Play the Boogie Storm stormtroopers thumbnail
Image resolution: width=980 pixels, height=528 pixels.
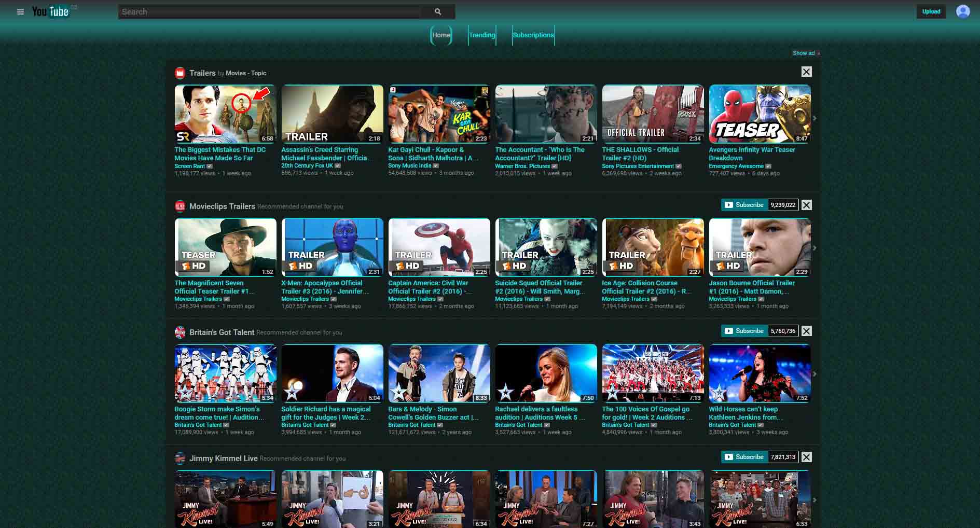225,373
